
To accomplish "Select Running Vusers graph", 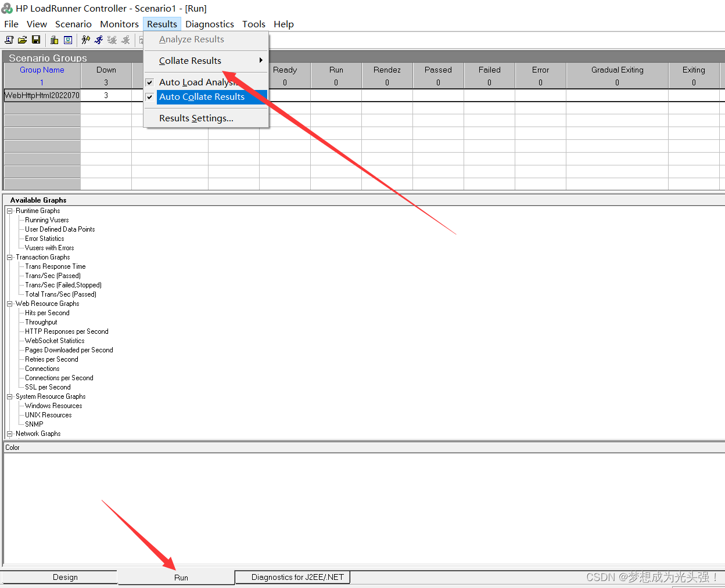I will tap(47, 220).
